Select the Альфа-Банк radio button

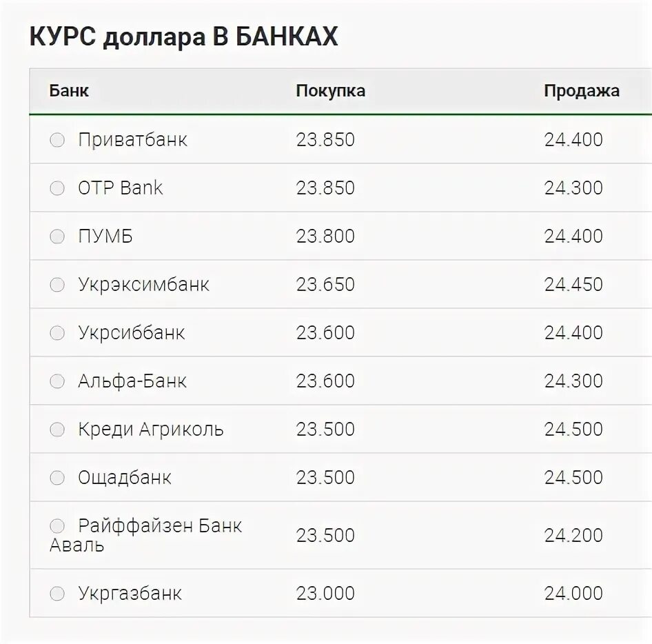[57, 381]
